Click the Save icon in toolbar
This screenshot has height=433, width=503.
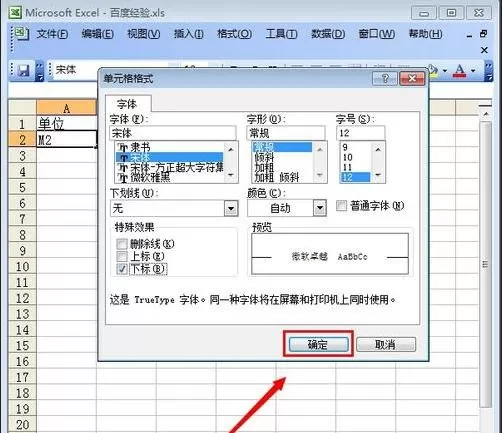tap(23, 70)
